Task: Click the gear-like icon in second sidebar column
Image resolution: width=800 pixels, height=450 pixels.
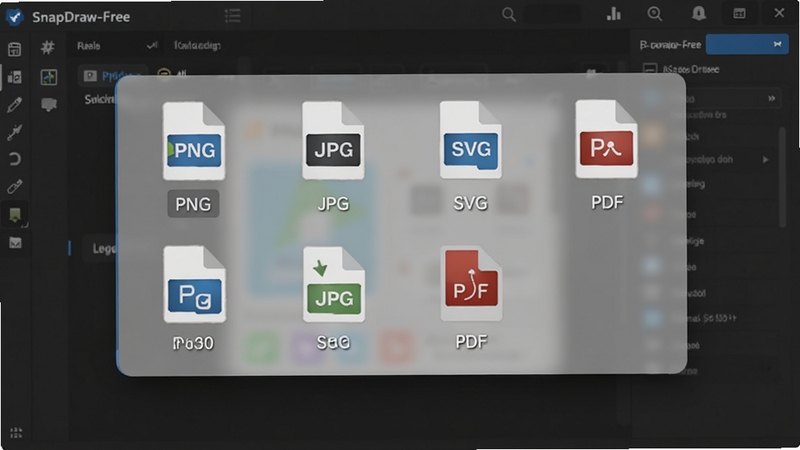Action: (x=48, y=47)
